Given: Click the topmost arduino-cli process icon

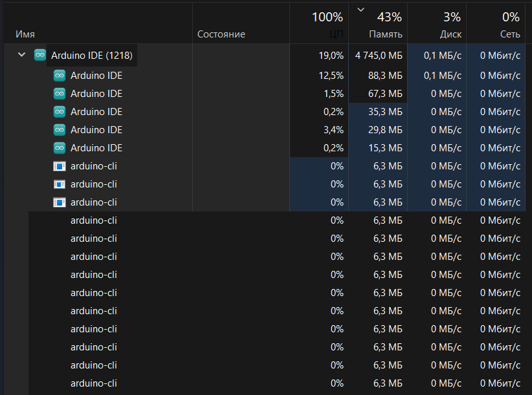Looking at the screenshot, I should point(60,166).
